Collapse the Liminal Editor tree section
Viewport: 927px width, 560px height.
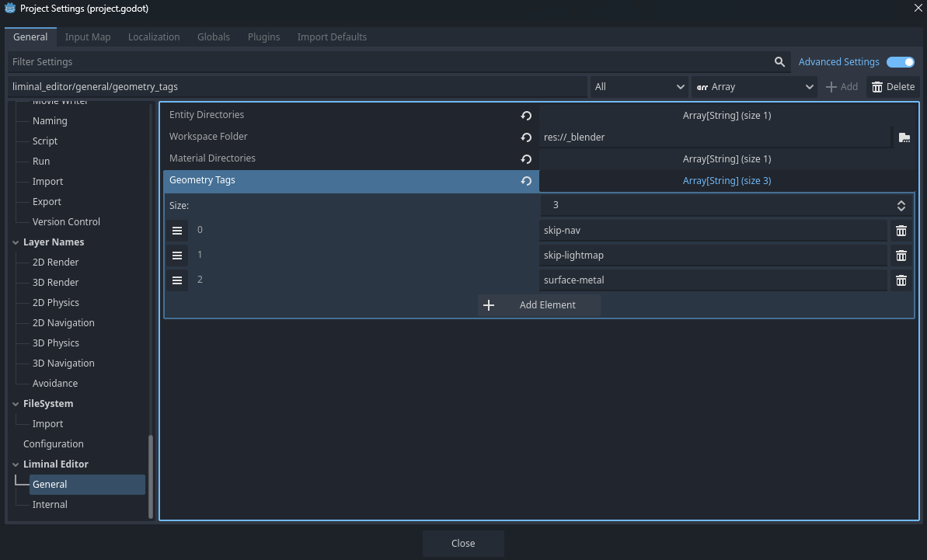click(16, 464)
